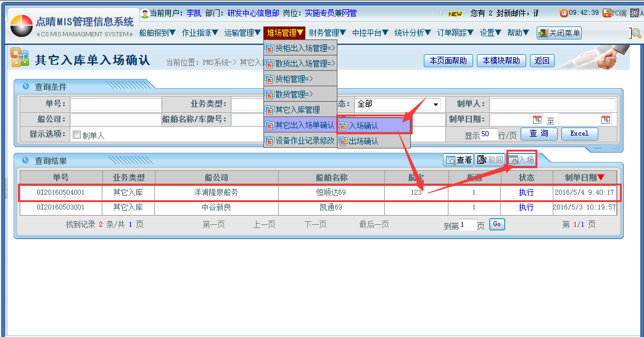Click the magnifier search icon at top right
The height and width of the screenshot is (337, 644).
(636, 33)
